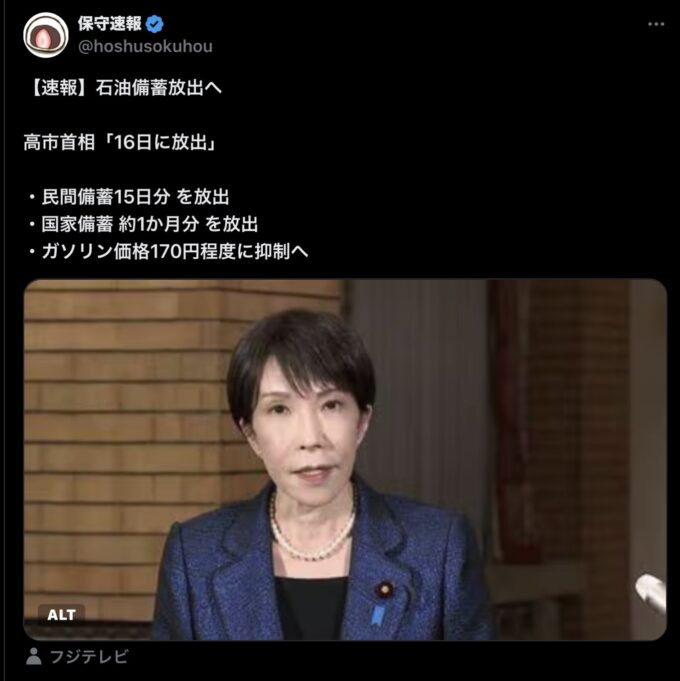Click the red lapel badge in photo

tap(384, 590)
